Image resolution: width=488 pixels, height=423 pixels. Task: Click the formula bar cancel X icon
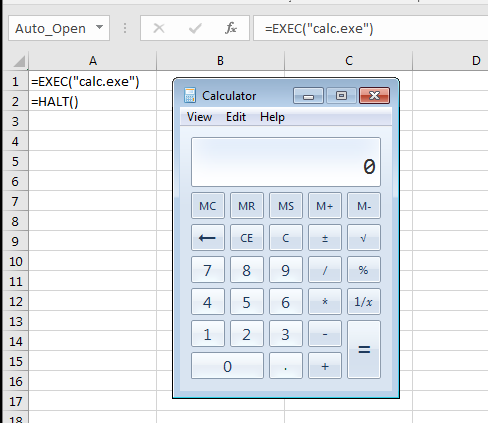point(159,28)
